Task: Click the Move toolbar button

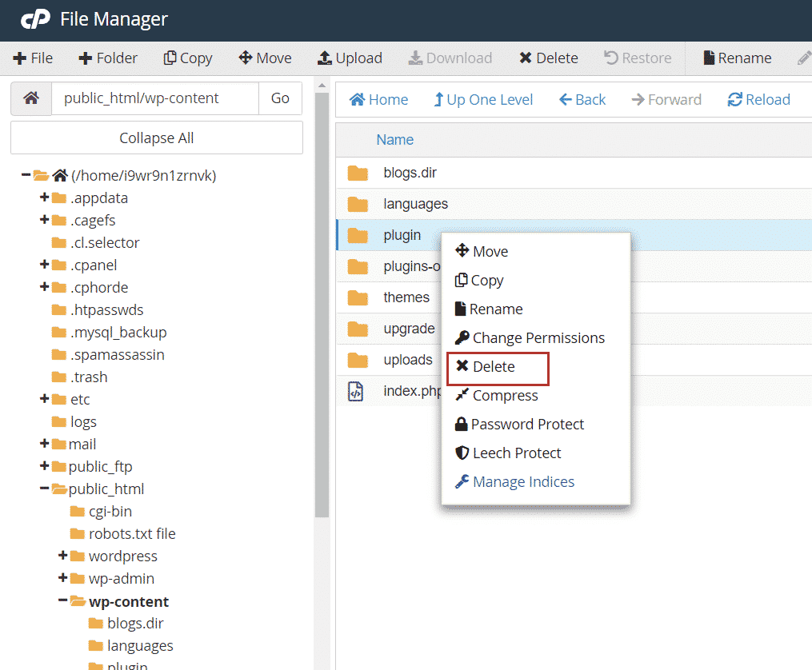Action: [265, 58]
